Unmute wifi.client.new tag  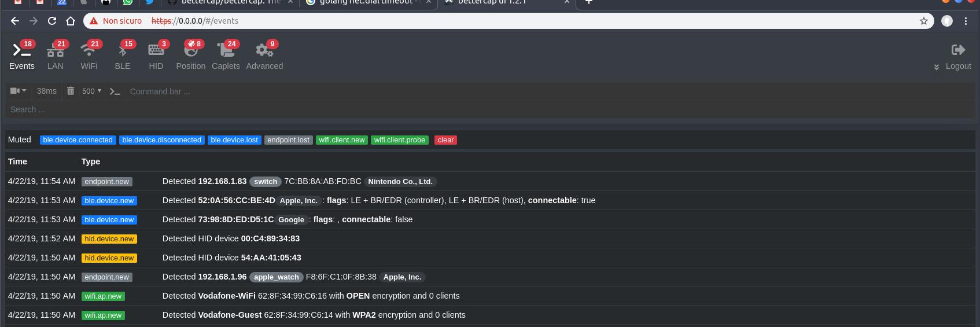[x=342, y=140]
